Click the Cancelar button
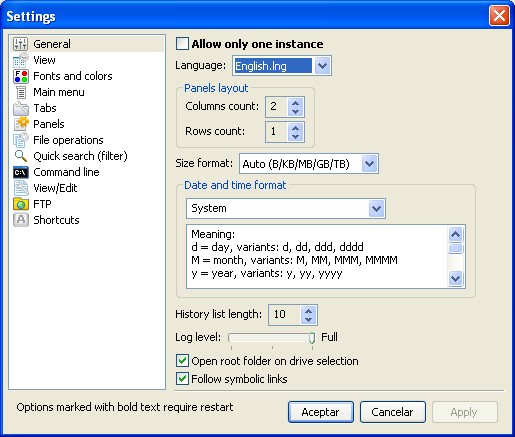The height and width of the screenshot is (437, 515). [x=393, y=412]
